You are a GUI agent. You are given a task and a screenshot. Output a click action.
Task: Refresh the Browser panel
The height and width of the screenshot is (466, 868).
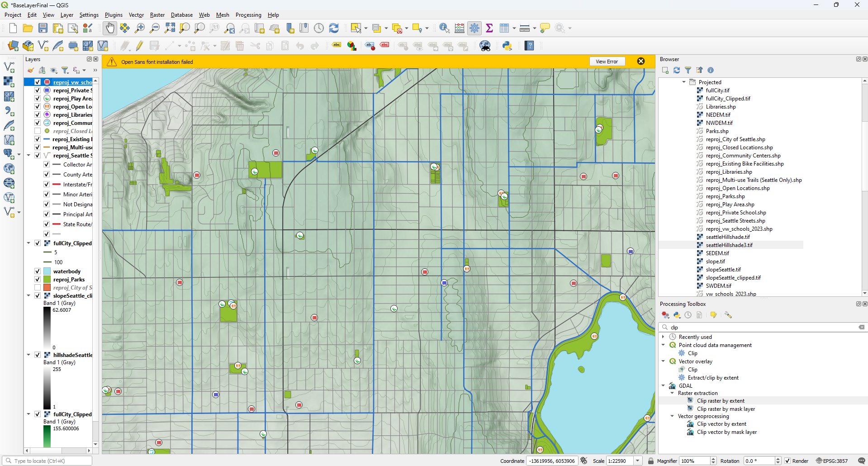coord(677,70)
